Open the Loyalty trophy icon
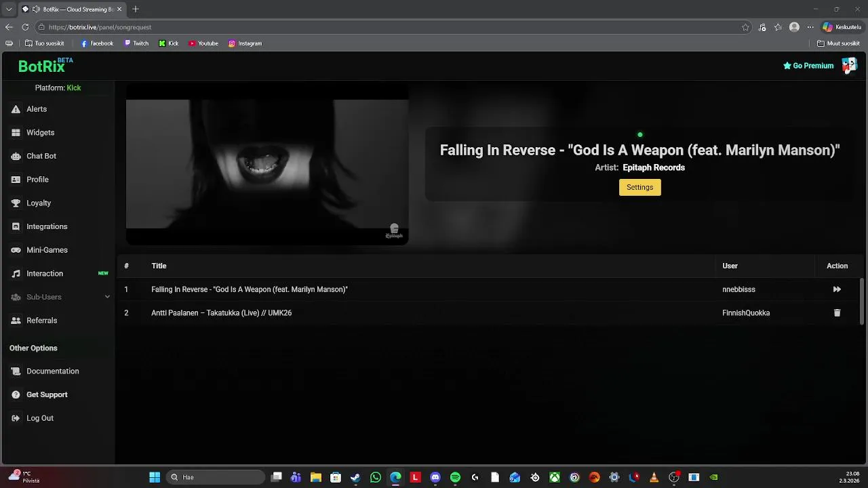868x488 pixels. (16, 203)
